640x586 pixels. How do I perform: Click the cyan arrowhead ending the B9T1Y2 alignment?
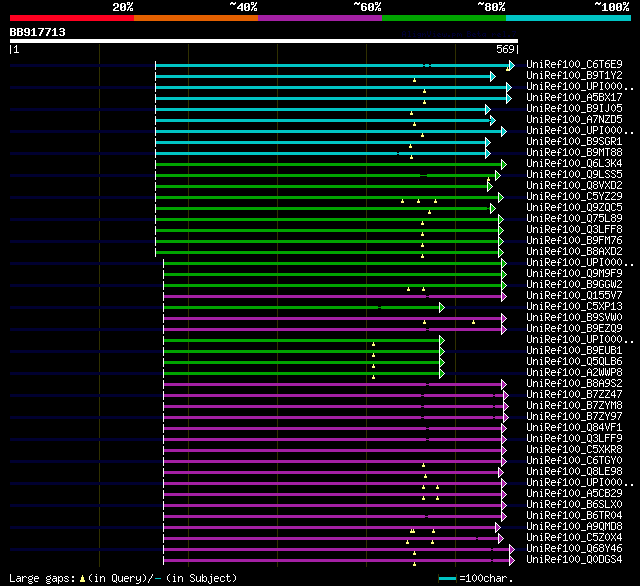pyautogui.click(x=493, y=76)
